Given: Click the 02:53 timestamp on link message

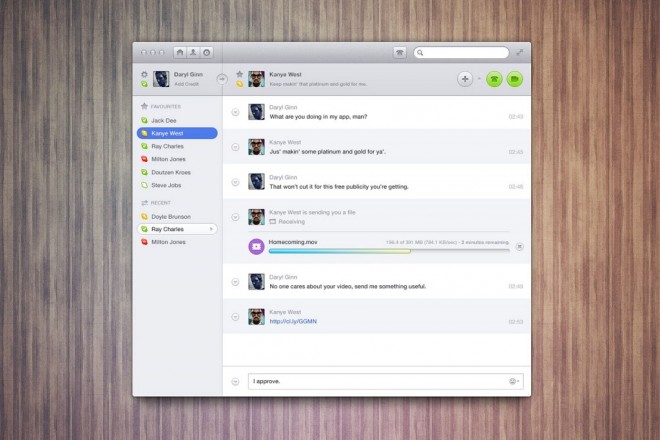Looking at the screenshot, I should tap(516, 322).
